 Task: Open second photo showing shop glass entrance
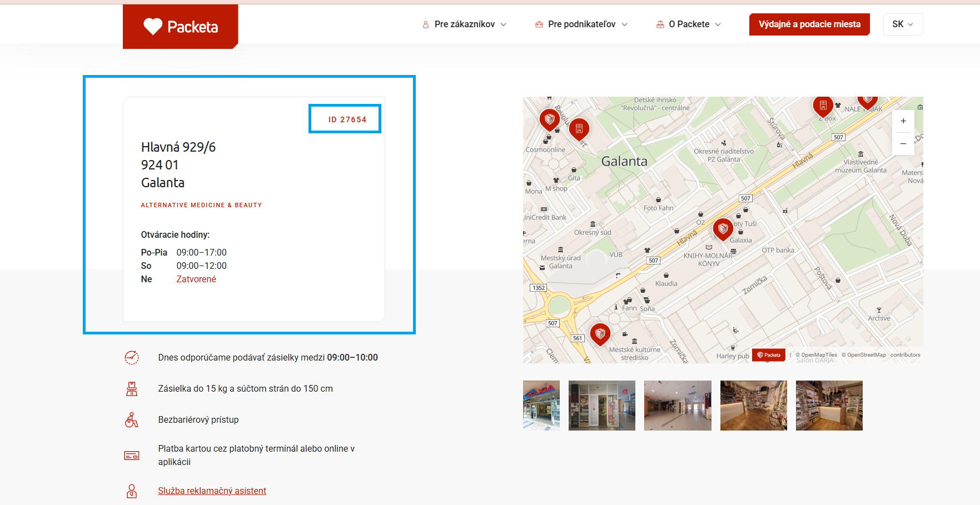click(602, 406)
